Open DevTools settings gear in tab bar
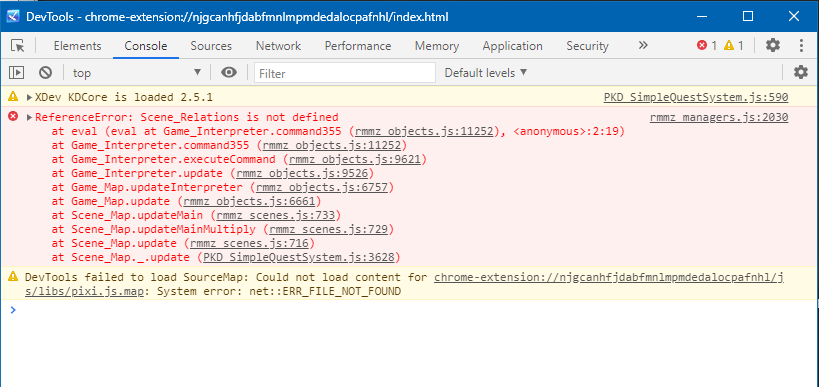The image size is (819, 387). pyautogui.click(x=773, y=45)
